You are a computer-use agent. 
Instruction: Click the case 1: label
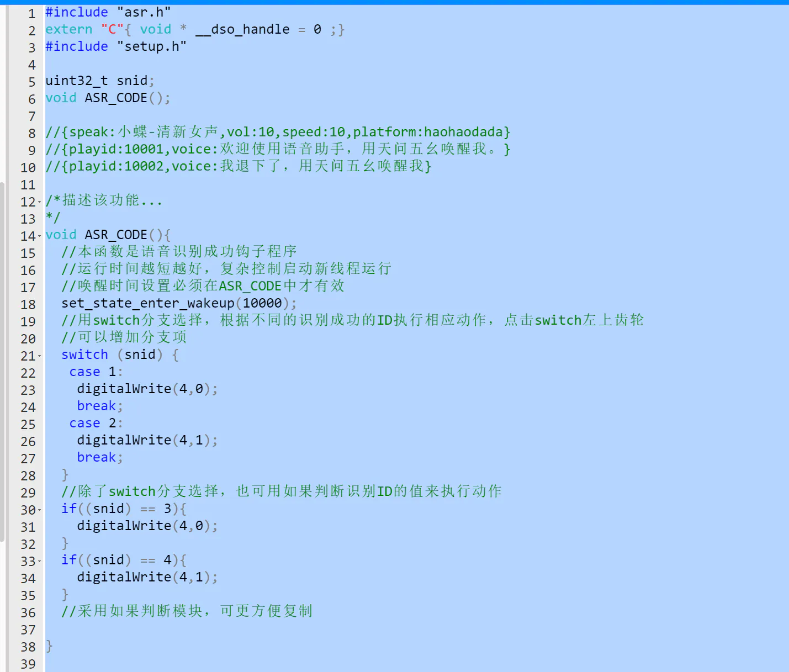coord(96,372)
